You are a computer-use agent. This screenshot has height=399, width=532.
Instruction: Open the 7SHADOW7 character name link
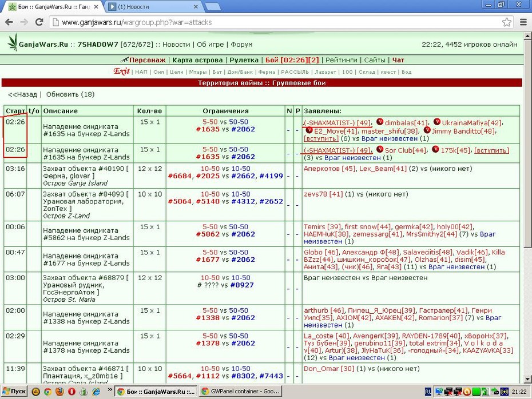point(98,45)
